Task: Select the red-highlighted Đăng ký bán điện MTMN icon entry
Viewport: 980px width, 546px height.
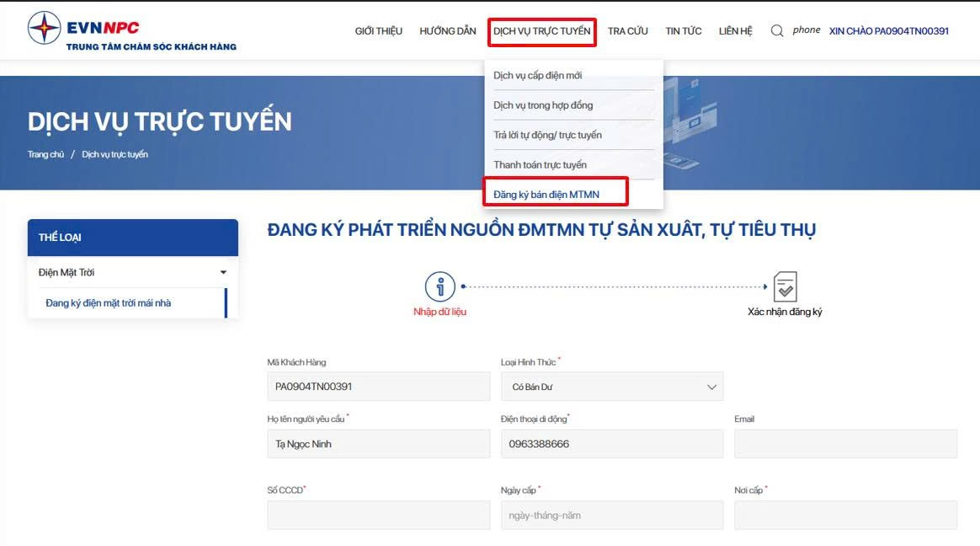Action: [x=556, y=193]
